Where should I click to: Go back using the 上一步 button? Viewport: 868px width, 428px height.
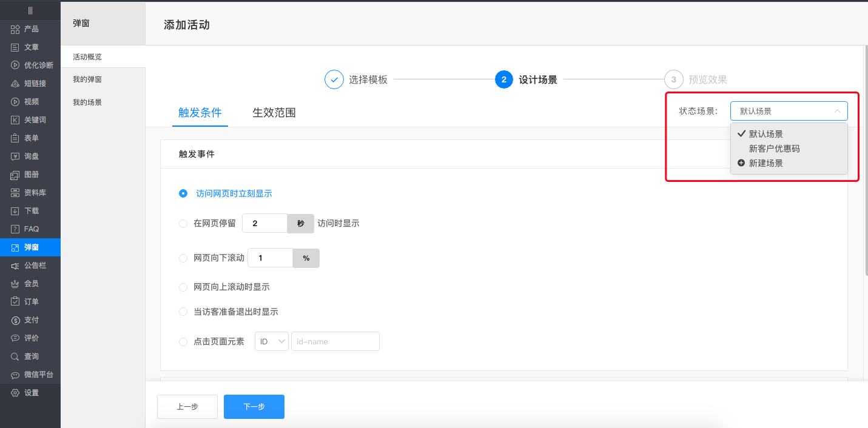click(187, 406)
